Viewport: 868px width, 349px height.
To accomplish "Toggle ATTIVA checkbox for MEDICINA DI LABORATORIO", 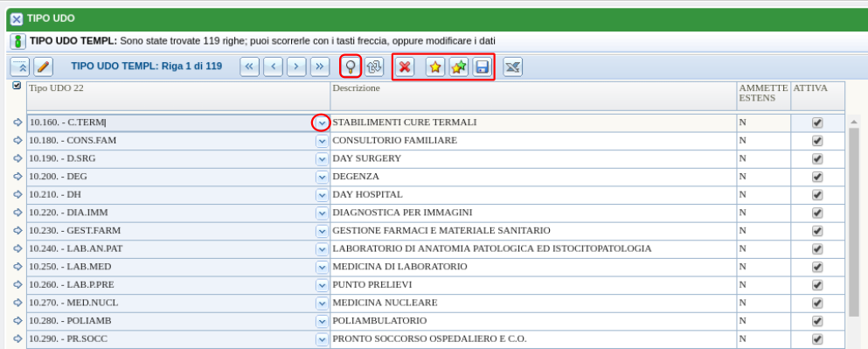I will coord(817,267).
